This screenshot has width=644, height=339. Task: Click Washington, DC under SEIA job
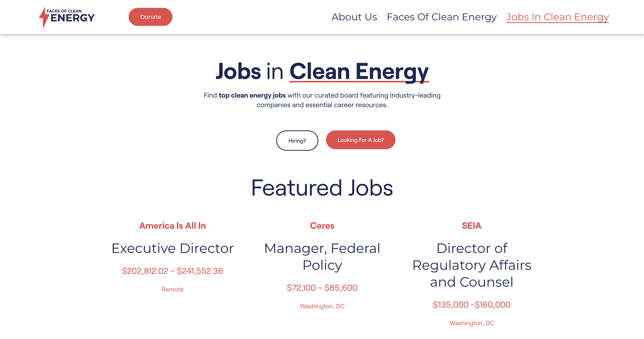pos(472,323)
